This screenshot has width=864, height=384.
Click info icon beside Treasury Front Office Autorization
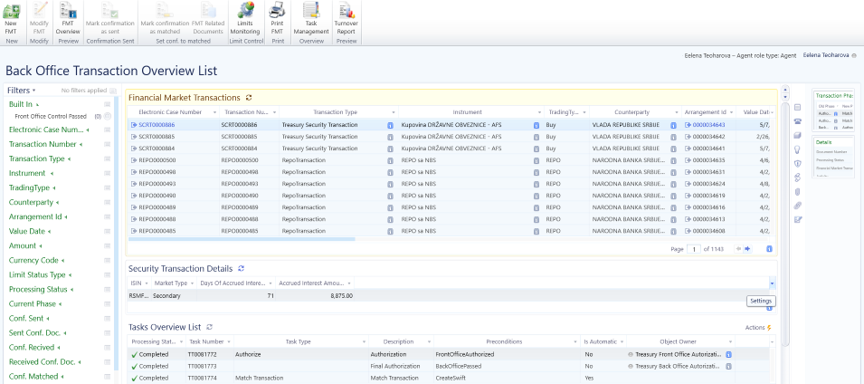[x=728, y=354]
